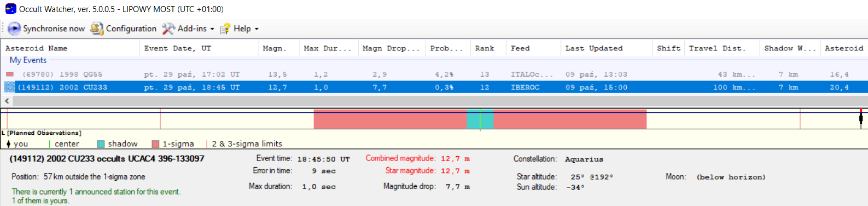Click the Synchronise now label
Viewport: 868px width, 206px height.
click(x=54, y=28)
